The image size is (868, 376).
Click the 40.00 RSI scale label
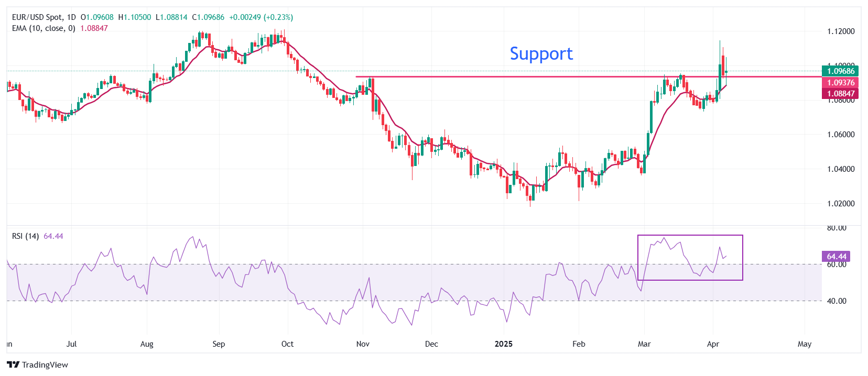click(837, 301)
